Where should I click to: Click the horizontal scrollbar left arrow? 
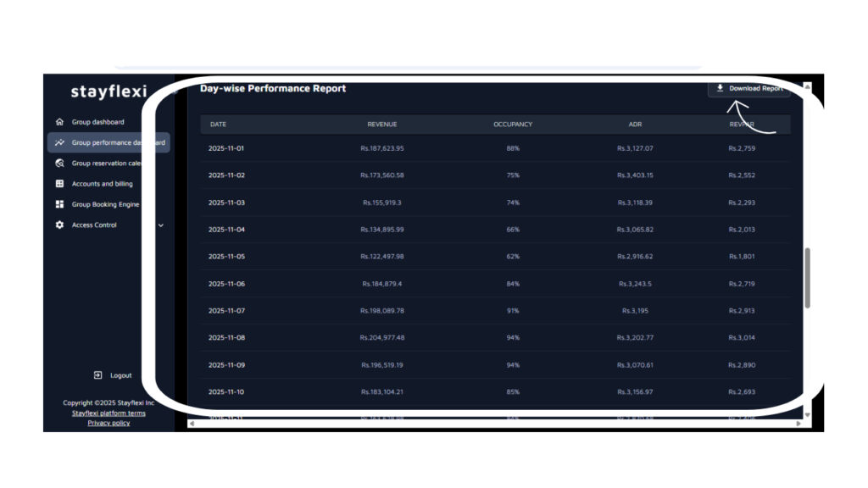click(192, 424)
